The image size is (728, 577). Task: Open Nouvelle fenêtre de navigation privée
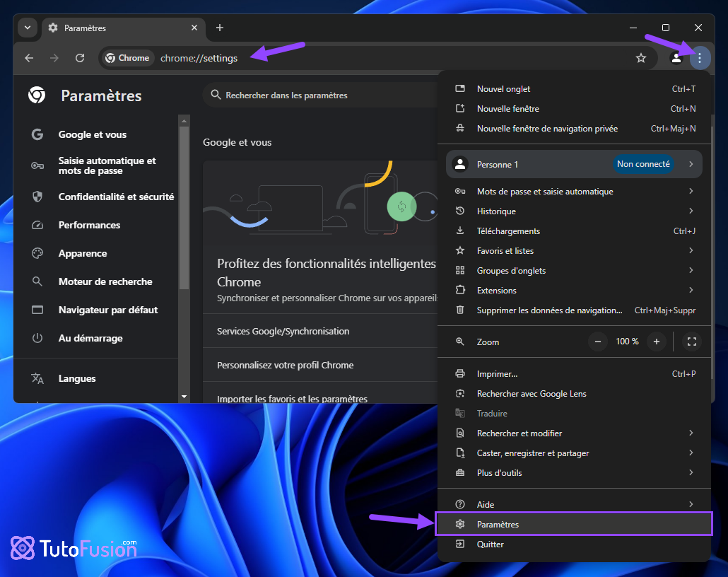(x=574, y=129)
